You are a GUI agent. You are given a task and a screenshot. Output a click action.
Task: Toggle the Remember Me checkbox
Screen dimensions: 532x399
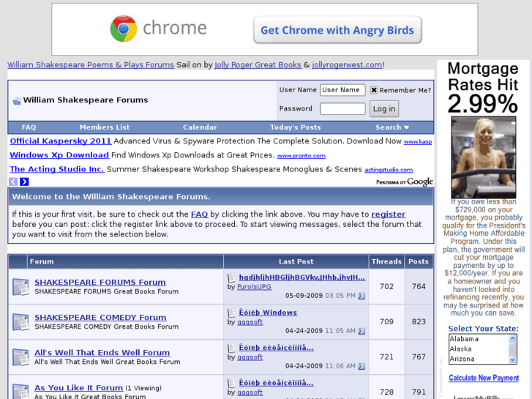[x=374, y=90]
